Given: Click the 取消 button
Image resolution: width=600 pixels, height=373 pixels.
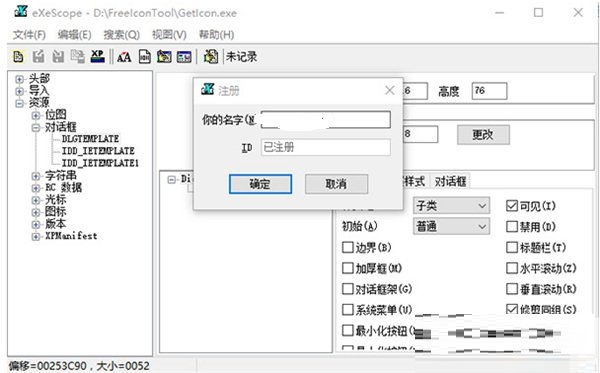Looking at the screenshot, I should [x=336, y=184].
